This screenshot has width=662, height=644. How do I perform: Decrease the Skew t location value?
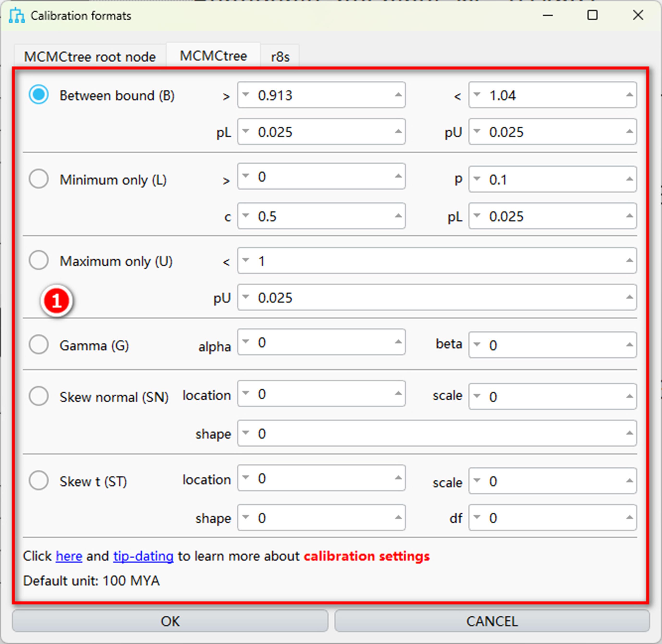click(246, 477)
